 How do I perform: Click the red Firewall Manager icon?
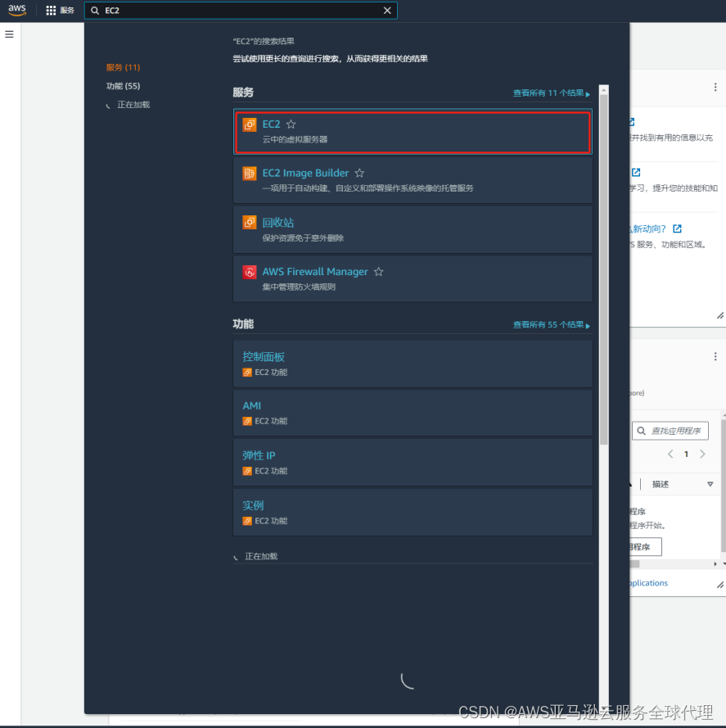[250, 272]
